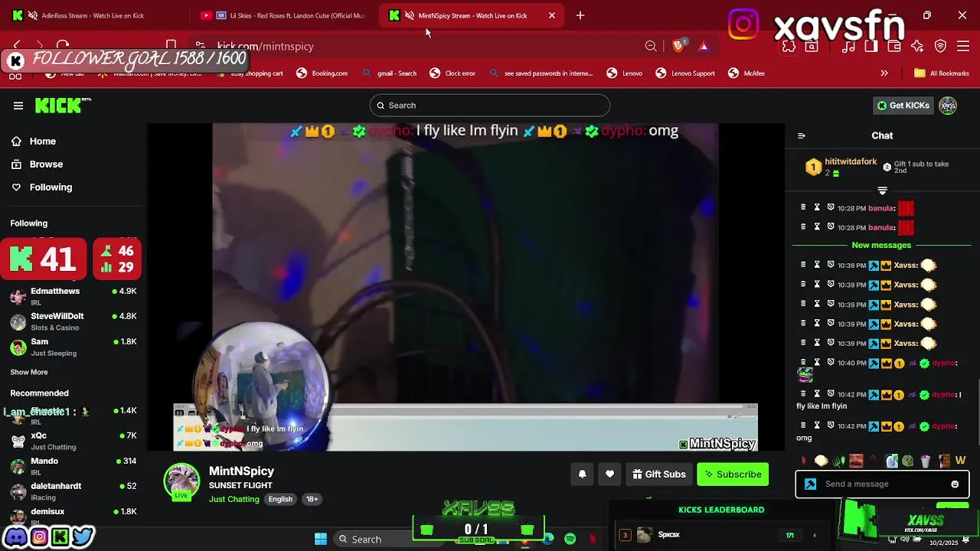Viewport: 980px width, 551px height.
Task: Delete dypho's 'I fly like Im flyin' message
Action: click(x=803, y=394)
